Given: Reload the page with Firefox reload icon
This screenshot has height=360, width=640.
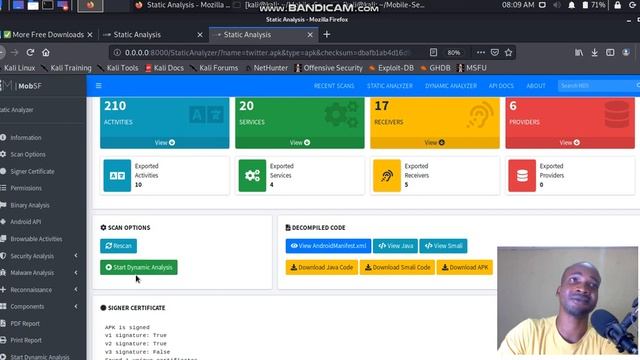Looking at the screenshot, I should pyautogui.click(x=30, y=53).
